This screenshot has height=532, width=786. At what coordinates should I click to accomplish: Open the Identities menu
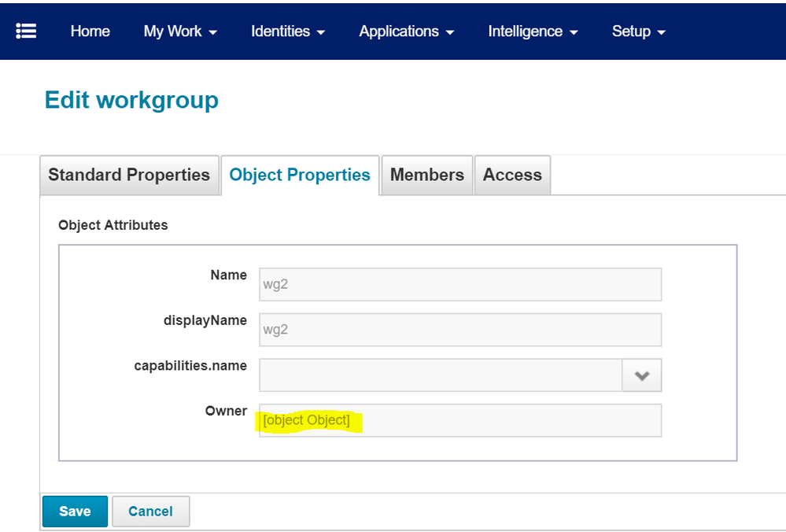[x=288, y=31]
